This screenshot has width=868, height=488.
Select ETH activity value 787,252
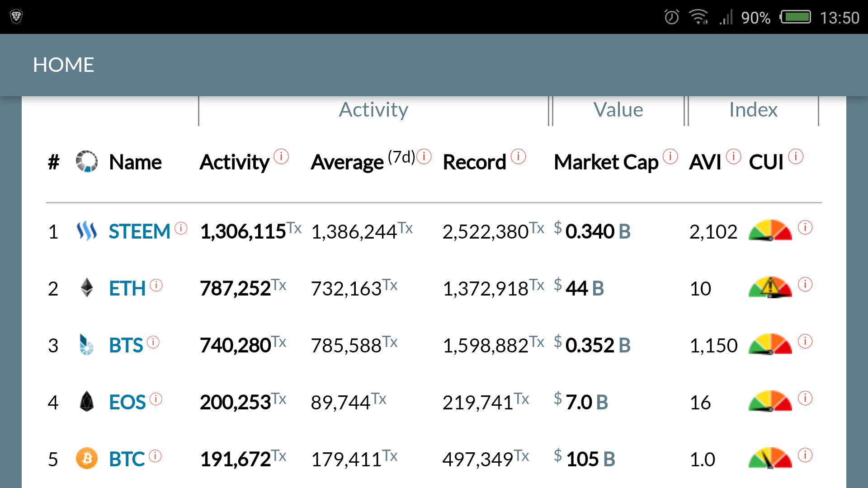(235, 289)
